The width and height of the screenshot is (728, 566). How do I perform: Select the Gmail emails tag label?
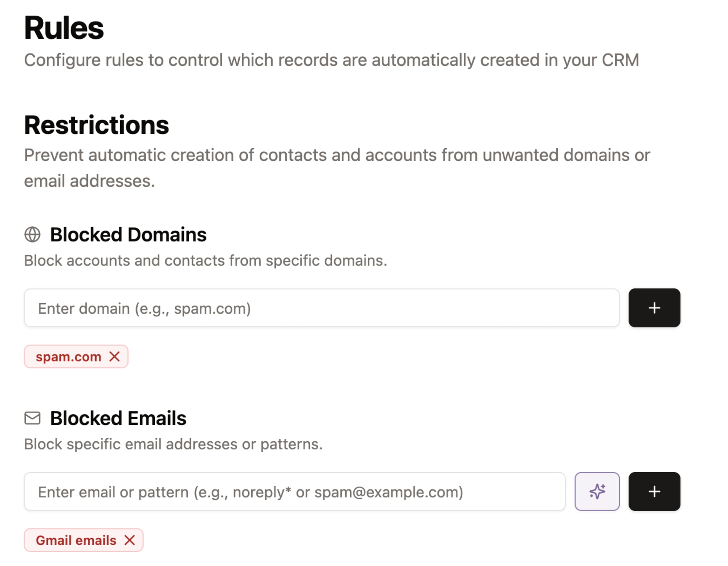(x=76, y=540)
